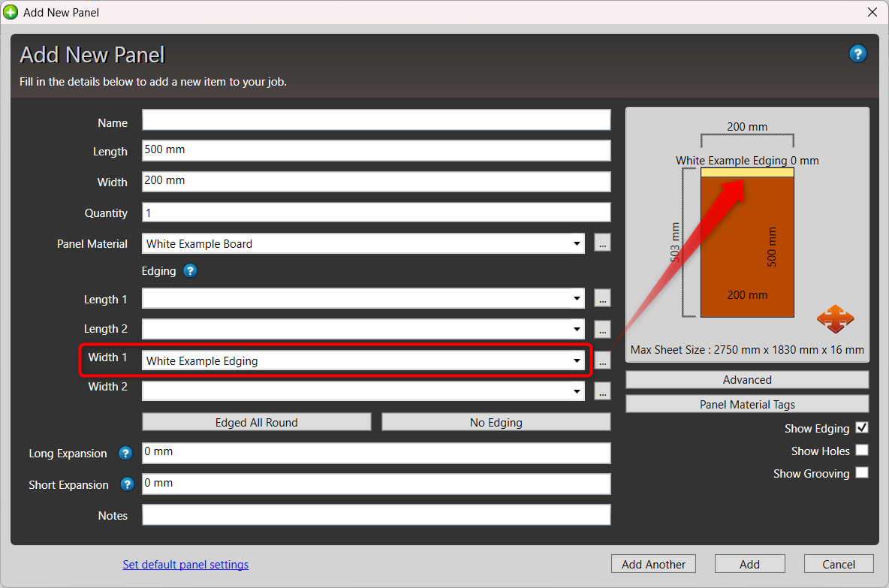Click the Length field showing 500 mm
Image resolution: width=889 pixels, height=588 pixels.
pyautogui.click(x=376, y=150)
